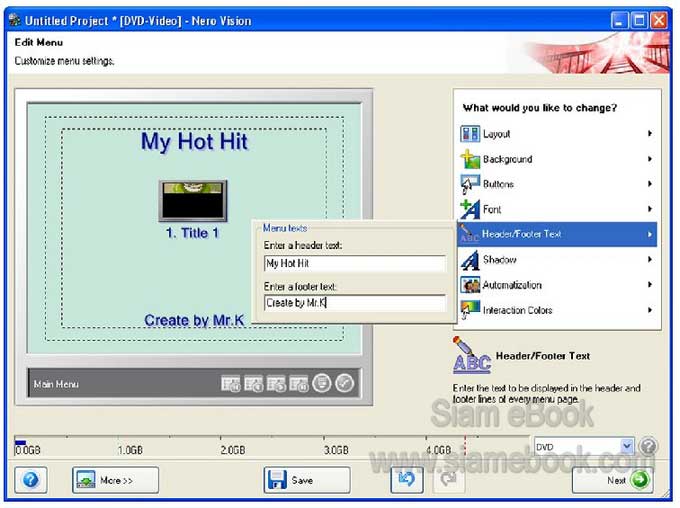Expand the Shadow arrow
Image resolution: width=680 pixels, height=508 pixels.
pos(650,259)
